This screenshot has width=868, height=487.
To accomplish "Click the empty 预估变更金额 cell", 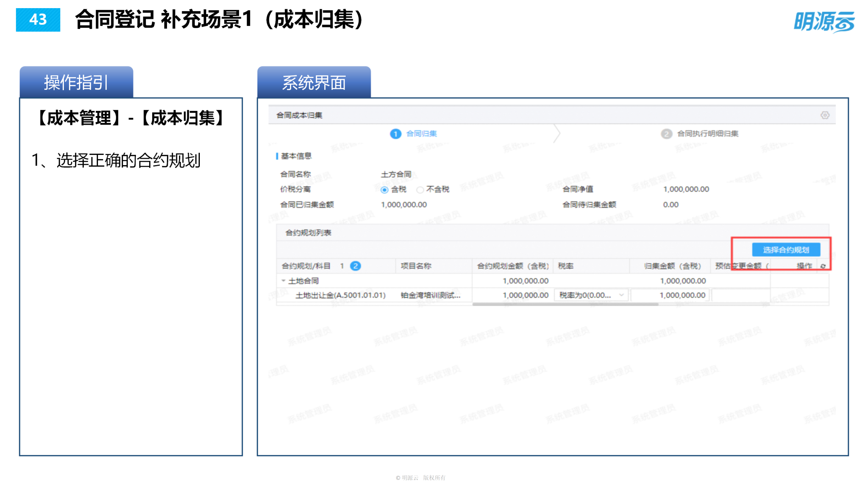I will click(739, 295).
